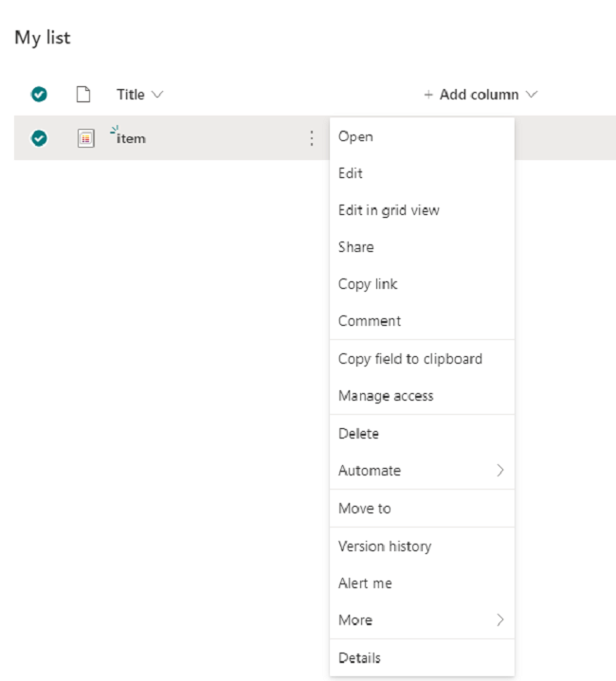Select Move to in the menu
Screen dimensions: 616x681
[x=423, y=508]
